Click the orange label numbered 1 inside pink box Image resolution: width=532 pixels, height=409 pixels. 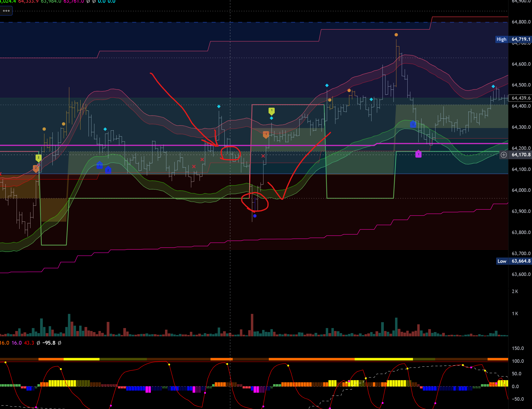(x=266, y=134)
